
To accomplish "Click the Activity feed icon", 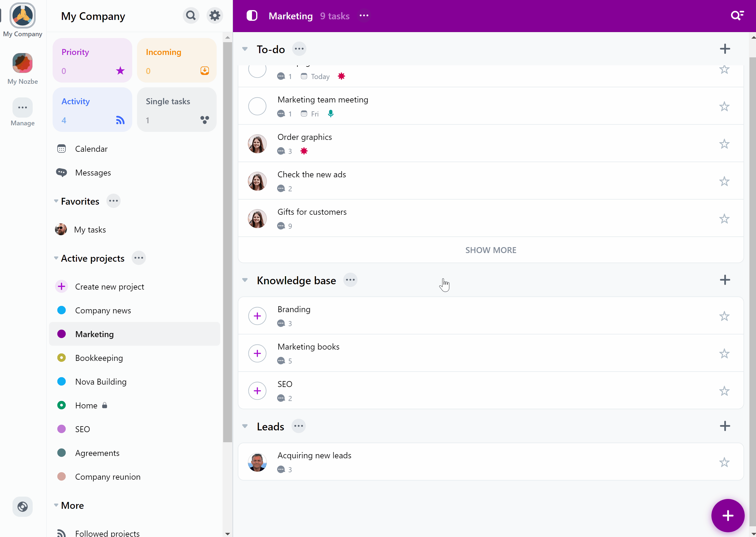I will coord(120,120).
